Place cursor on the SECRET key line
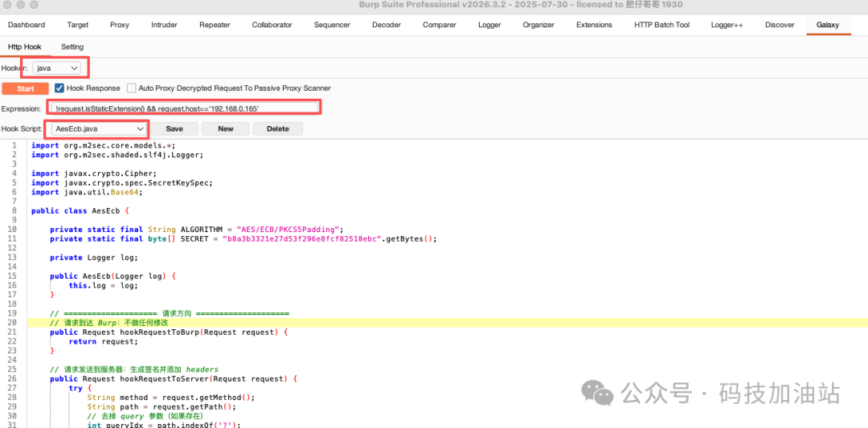Image resolution: width=868 pixels, height=428 pixels. click(x=241, y=238)
